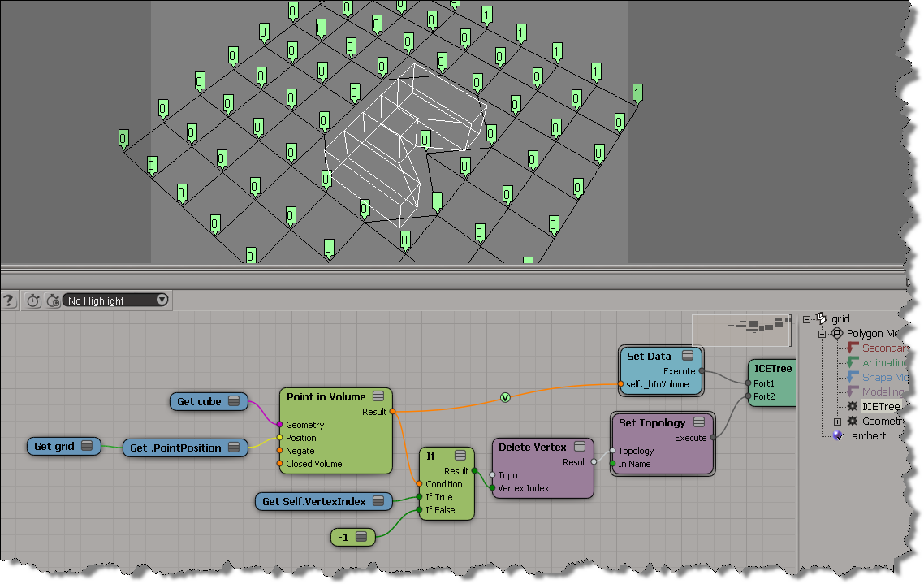The width and height of the screenshot is (924, 584).
Task: Click the performance timer stopwatch icon
Action: pos(32,301)
